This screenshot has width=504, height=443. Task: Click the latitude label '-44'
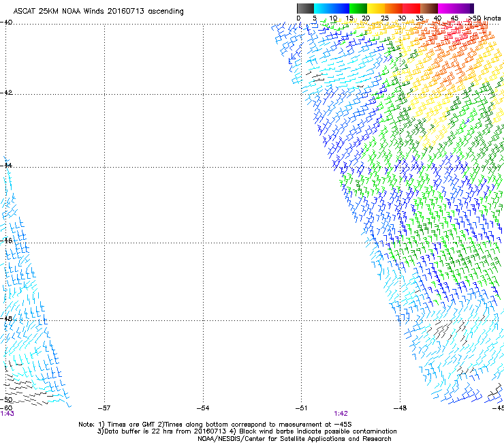pyautogui.click(x=6, y=166)
